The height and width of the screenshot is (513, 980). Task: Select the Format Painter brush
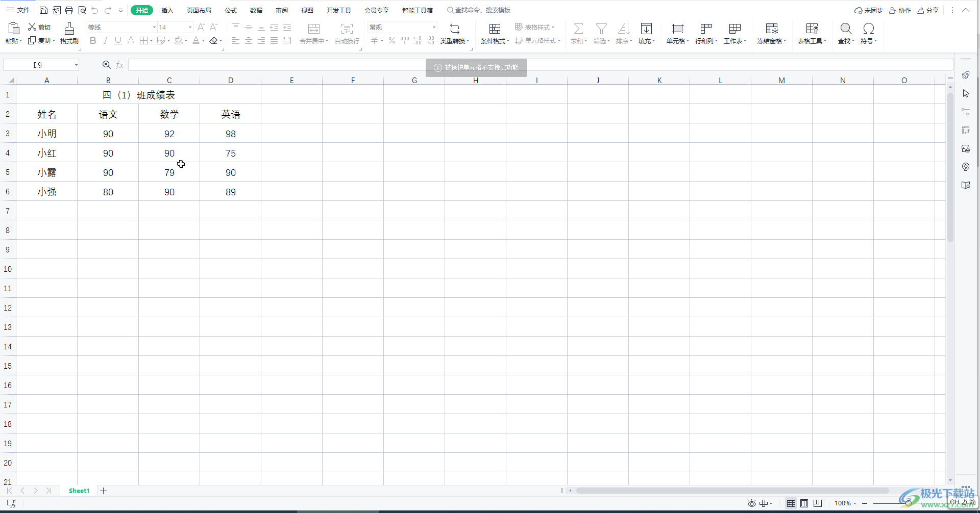pyautogui.click(x=69, y=29)
